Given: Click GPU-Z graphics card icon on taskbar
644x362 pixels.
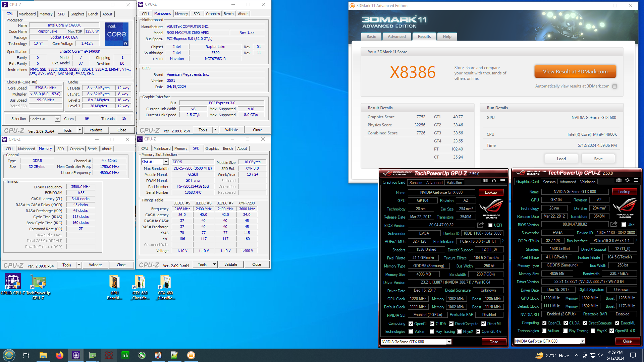Looking at the screenshot, I should coord(93,355).
